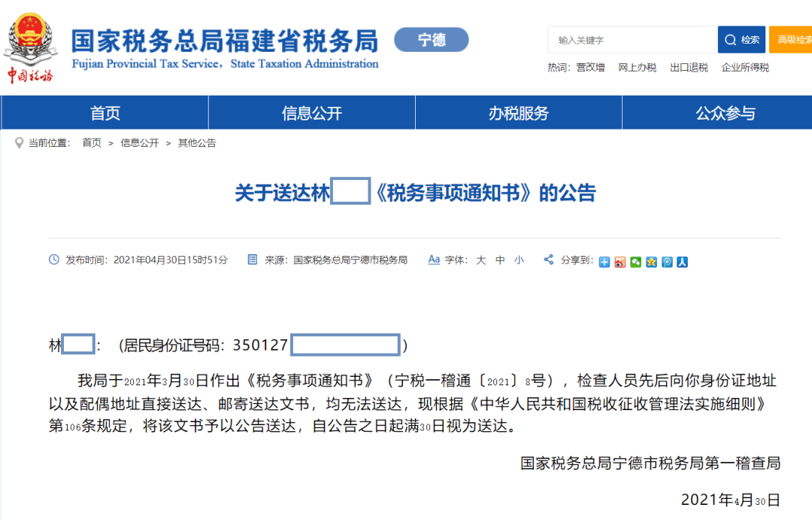Image resolution: width=812 pixels, height=526 pixels.
Task: Follow breadcrumb link 首页
Action: pos(92,143)
